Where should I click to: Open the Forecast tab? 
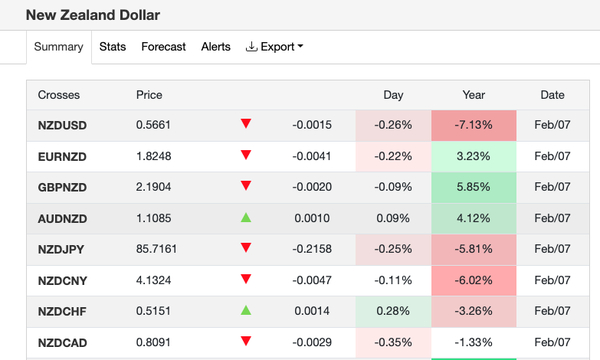(x=163, y=47)
